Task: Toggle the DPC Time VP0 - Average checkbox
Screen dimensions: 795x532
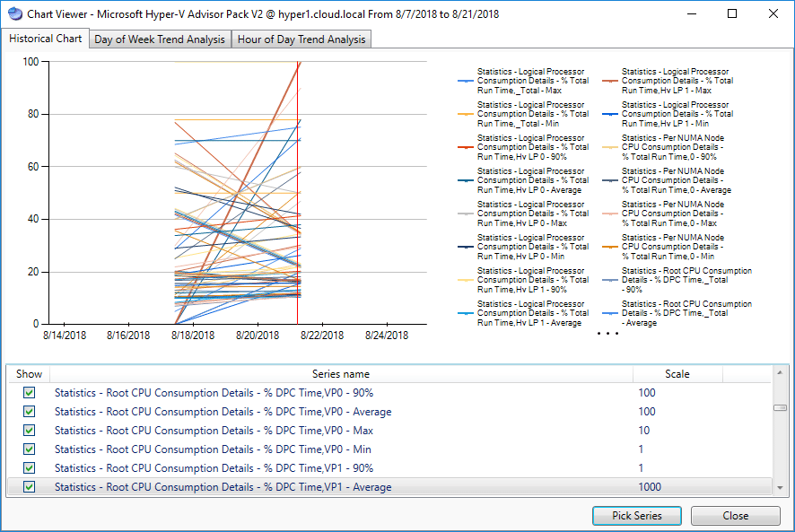Action: coord(29,411)
